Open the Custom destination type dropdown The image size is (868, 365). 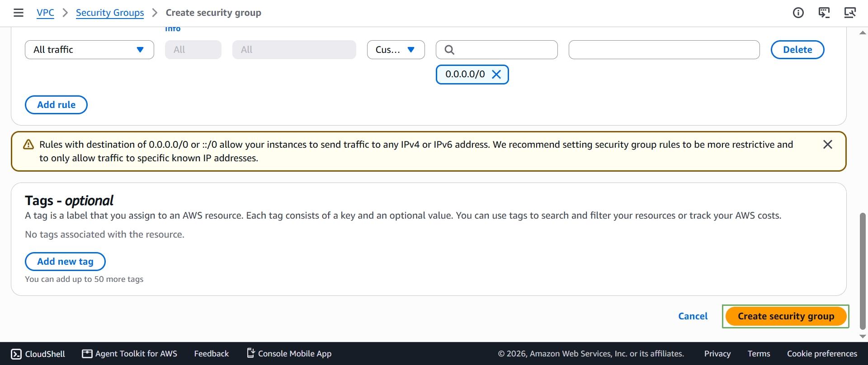pos(396,50)
